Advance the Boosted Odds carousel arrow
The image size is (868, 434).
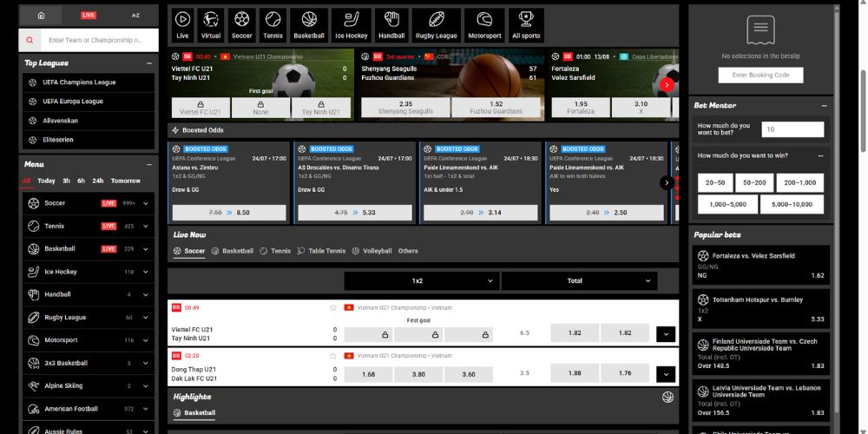coord(667,182)
